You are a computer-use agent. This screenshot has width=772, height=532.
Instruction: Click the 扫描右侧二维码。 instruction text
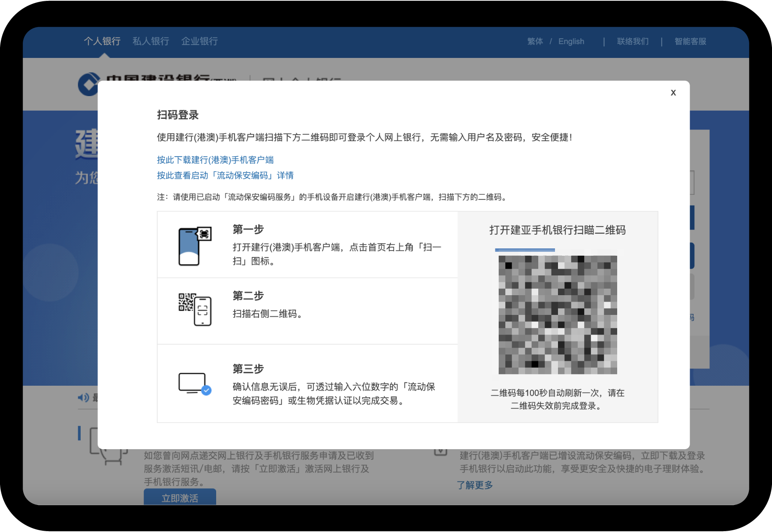pos(268,314)
